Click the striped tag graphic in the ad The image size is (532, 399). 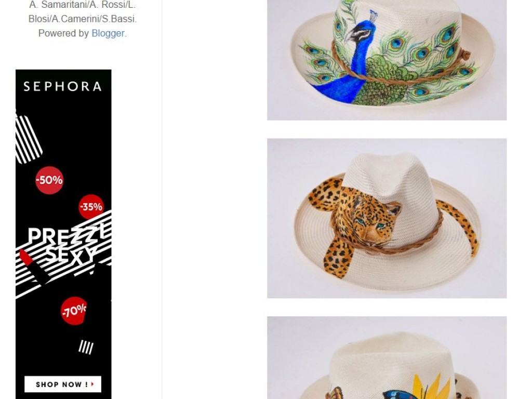(29, 138)
